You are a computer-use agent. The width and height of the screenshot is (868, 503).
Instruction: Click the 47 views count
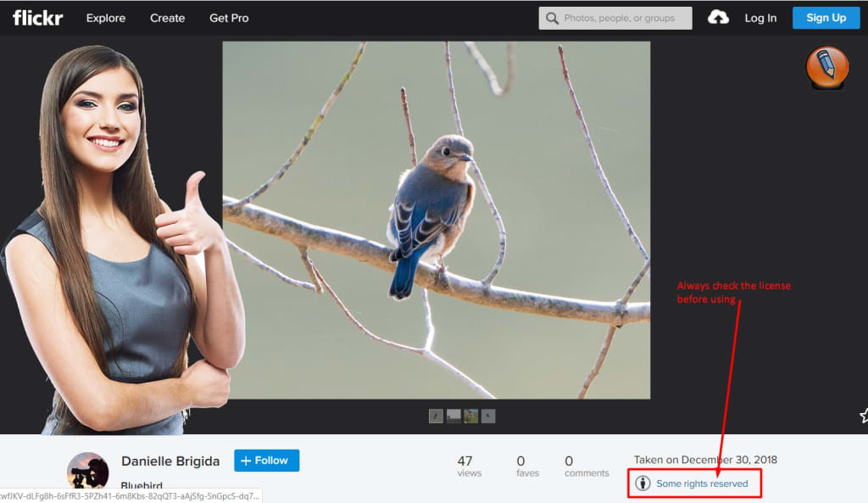[469, 466]
